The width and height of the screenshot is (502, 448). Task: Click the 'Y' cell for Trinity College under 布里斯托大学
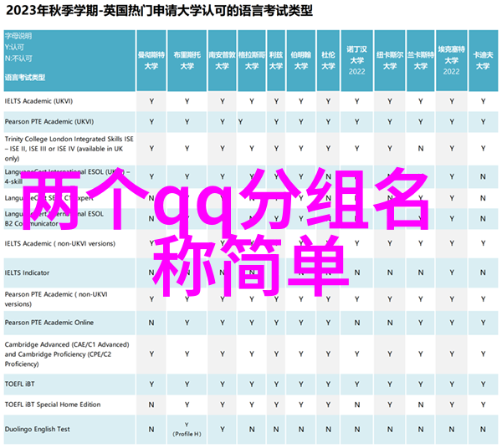187,149
